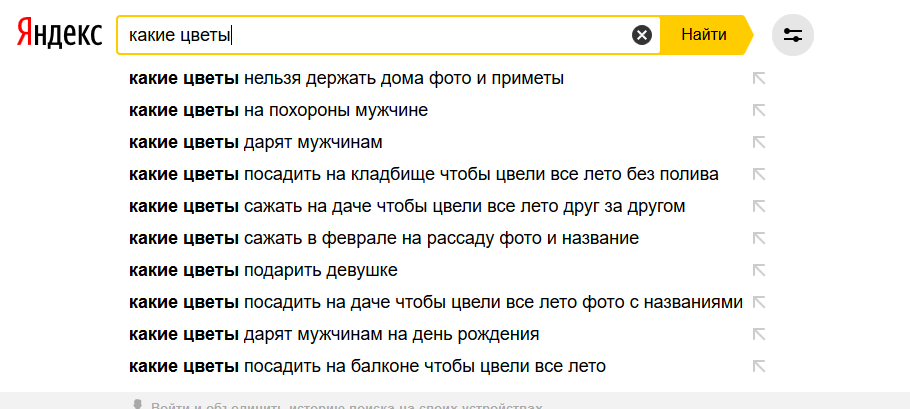Fill arrow next to 'на похороны мужчине' suggestion
910x409 pixels.
click(759, 110)
